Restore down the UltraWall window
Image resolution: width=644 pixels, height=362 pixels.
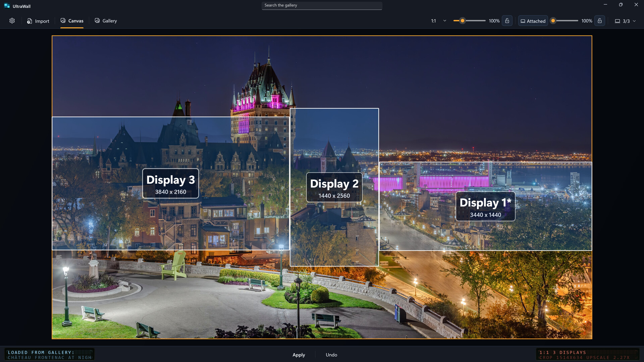coord(621,5)
